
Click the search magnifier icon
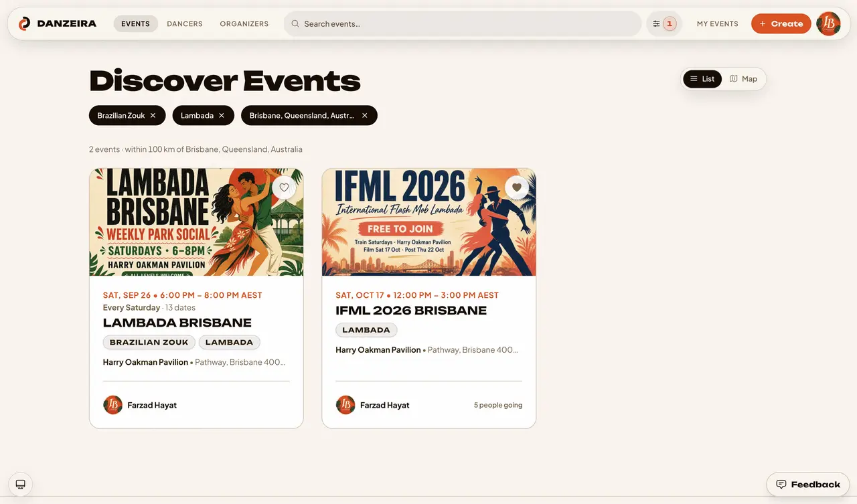coord(295,23)
